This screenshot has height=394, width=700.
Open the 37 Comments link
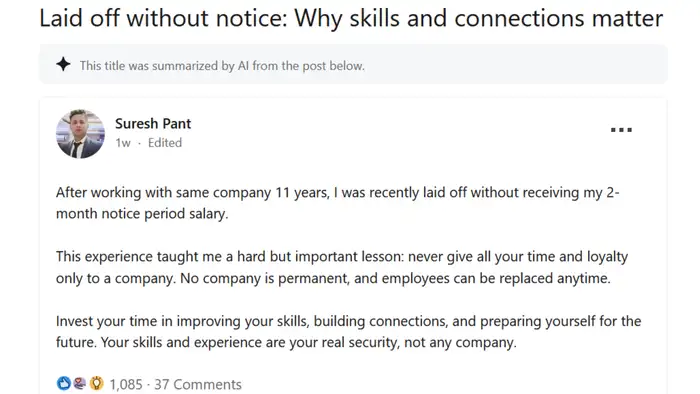pyautogui.click(x=198, y=384)
